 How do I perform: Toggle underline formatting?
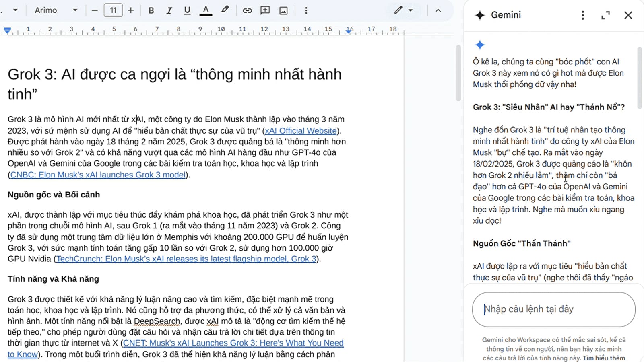187,10
